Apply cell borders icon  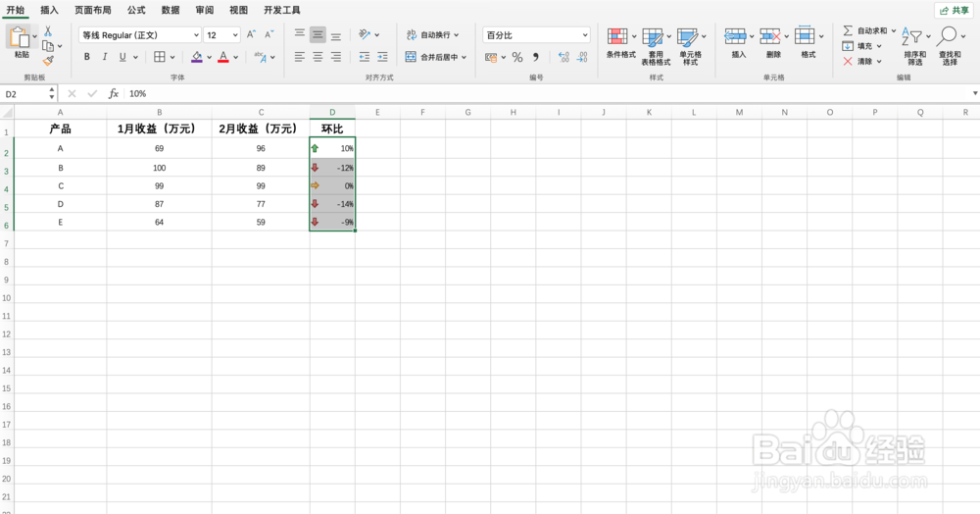[160, 57]
